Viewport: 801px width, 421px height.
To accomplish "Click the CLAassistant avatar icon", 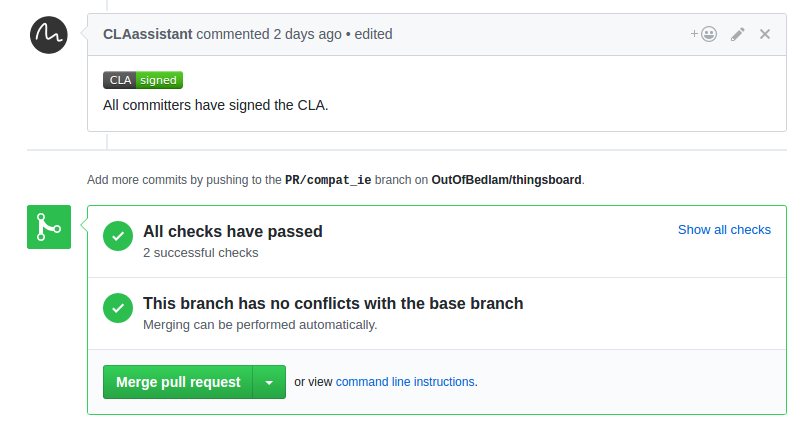I will pos(49,34).
